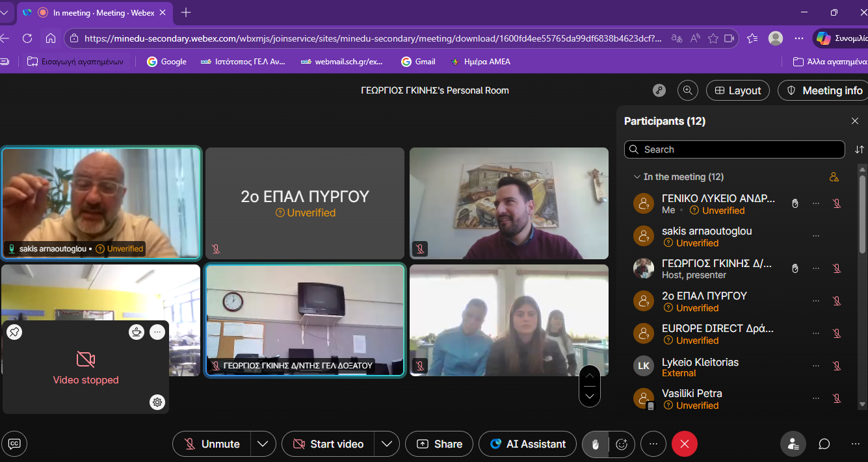Switch to the 'In meeting' browser tab
The height and width of the screenshot is (462, 868).
98,12
